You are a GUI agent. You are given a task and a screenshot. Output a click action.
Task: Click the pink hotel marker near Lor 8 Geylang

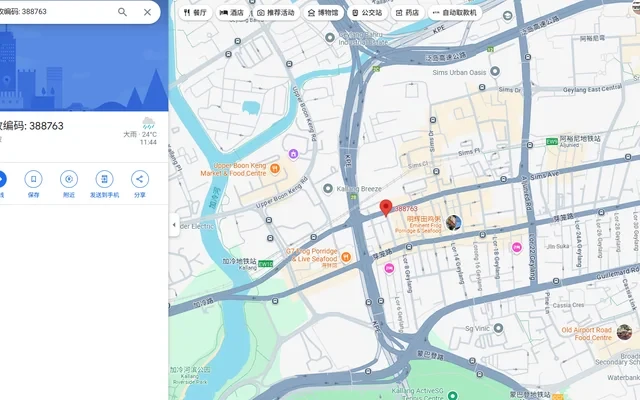tap(389, 268)
